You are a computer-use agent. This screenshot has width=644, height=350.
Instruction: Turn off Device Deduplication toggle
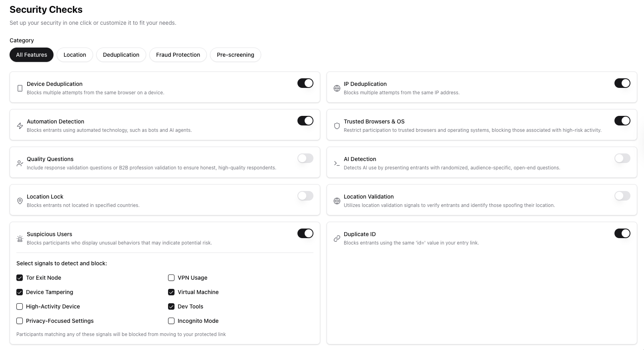click(x=305, y=83)
